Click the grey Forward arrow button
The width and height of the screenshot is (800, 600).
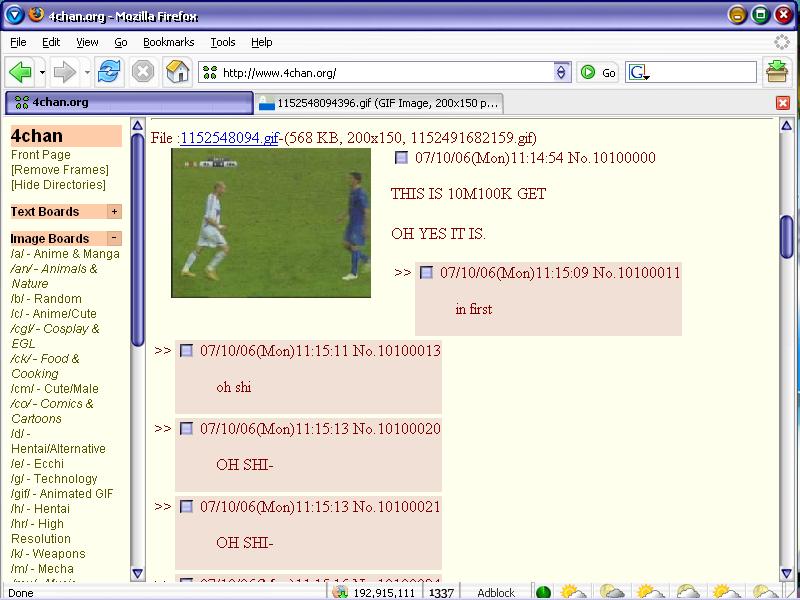[x=64, y=72]
